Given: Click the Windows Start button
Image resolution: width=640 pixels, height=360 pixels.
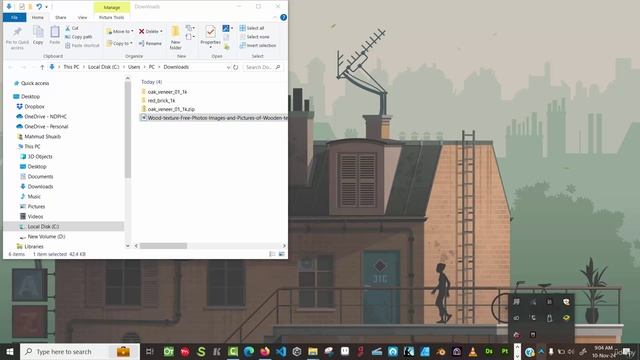Looking at the screenshot, I should pyautogui.click(x=10, y=351).
